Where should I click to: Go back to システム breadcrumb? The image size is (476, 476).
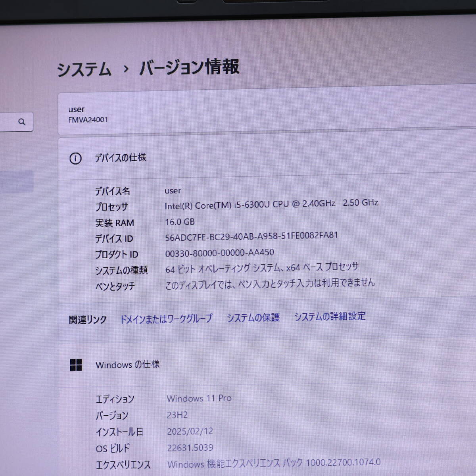[84, 69]
